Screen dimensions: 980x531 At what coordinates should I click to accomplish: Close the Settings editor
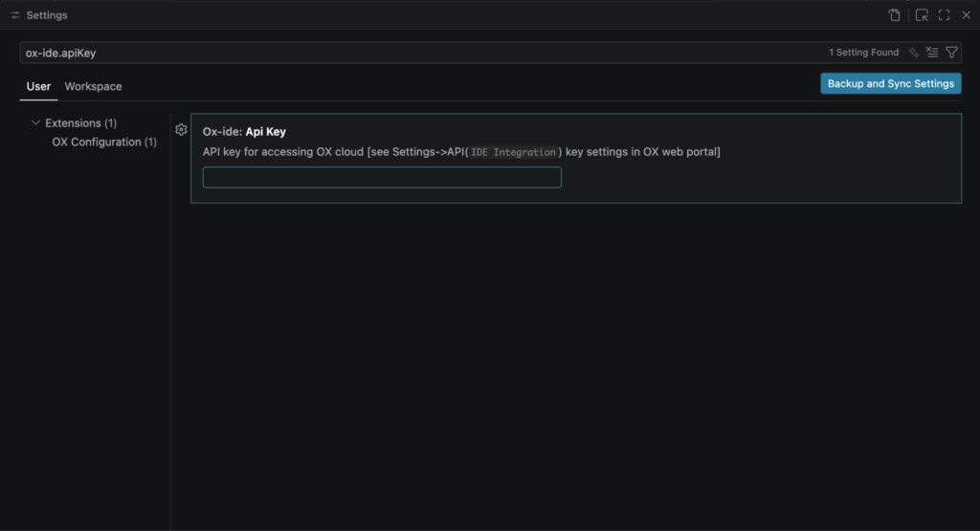click(x=967, y=15)
